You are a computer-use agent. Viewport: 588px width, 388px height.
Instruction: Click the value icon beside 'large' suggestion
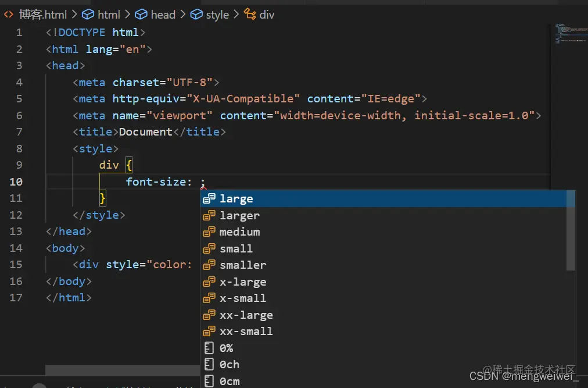click(209, 198)
